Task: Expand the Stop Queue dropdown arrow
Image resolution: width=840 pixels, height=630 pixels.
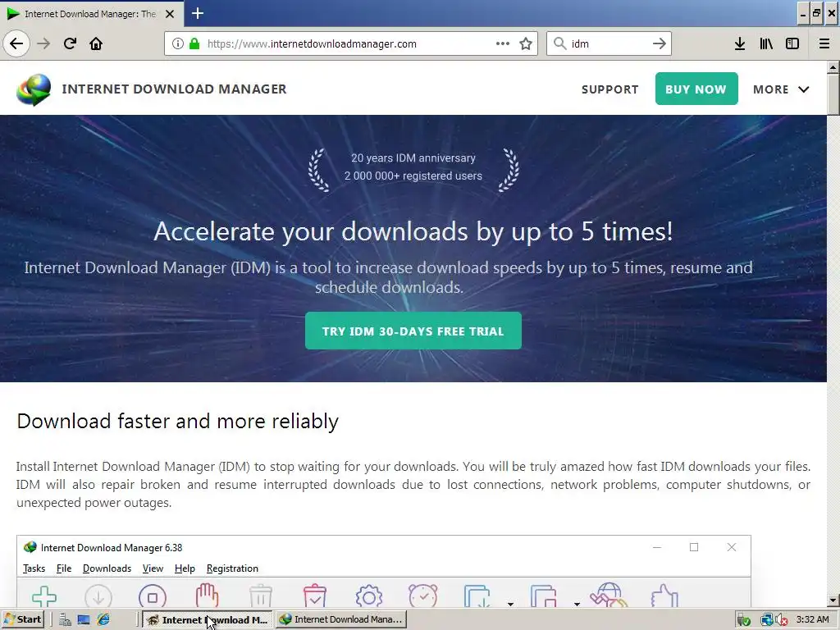Action: [577, 604]
